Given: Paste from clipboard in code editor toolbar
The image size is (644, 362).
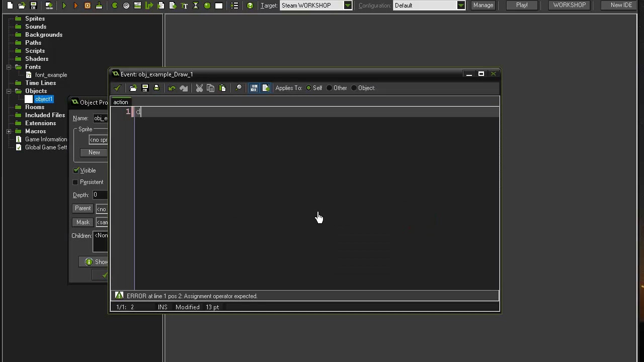Looking at the screenshot, I should pos(222,88).
